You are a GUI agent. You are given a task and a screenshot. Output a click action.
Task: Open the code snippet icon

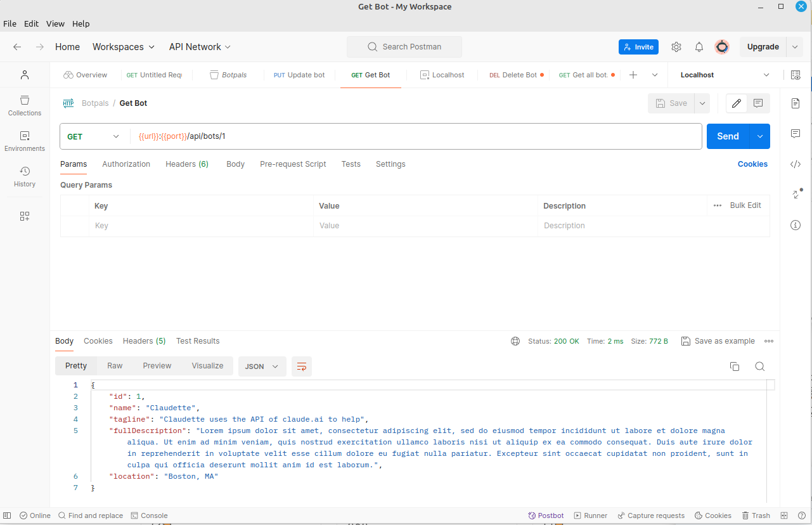pos(796,164)
